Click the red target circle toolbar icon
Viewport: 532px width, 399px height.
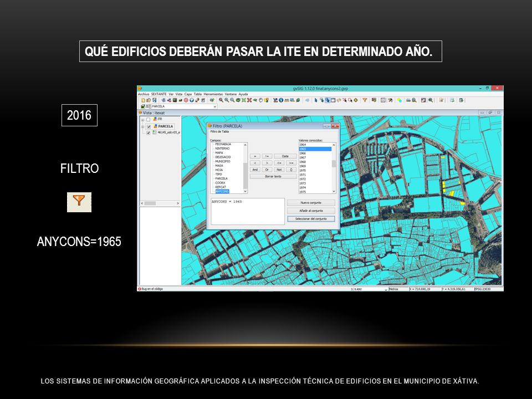(186, 100)
